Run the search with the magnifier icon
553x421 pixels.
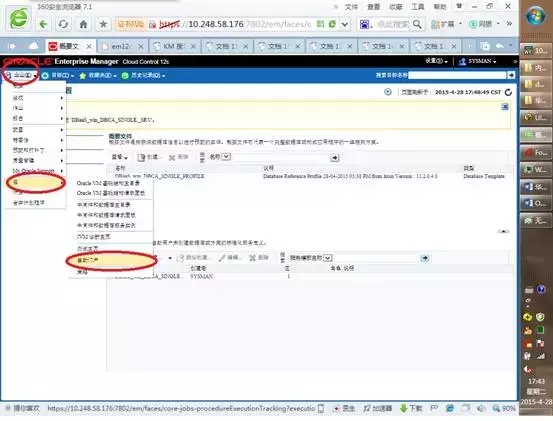[417, 24]
